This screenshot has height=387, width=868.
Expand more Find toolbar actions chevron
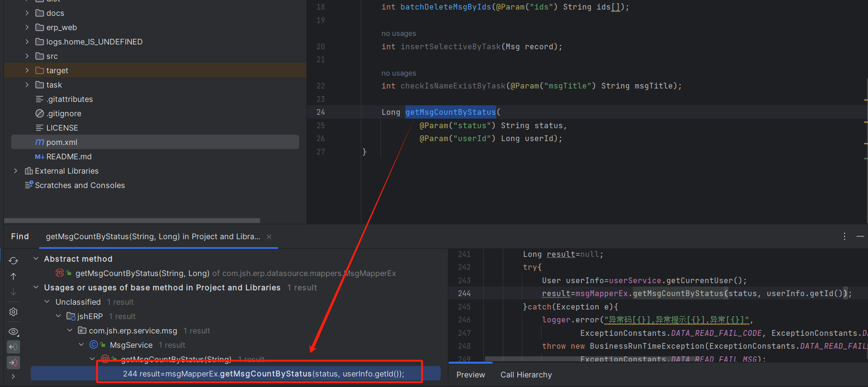click(x=13, y=376)
